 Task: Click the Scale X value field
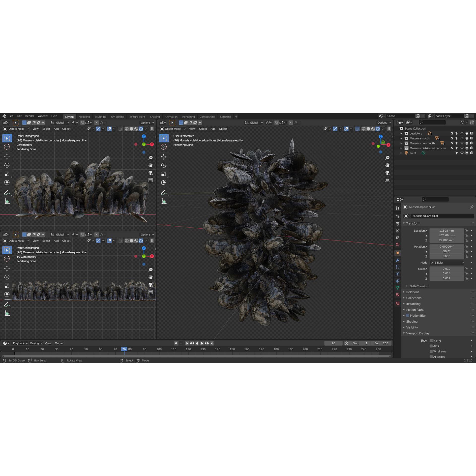tap(446, 269)
